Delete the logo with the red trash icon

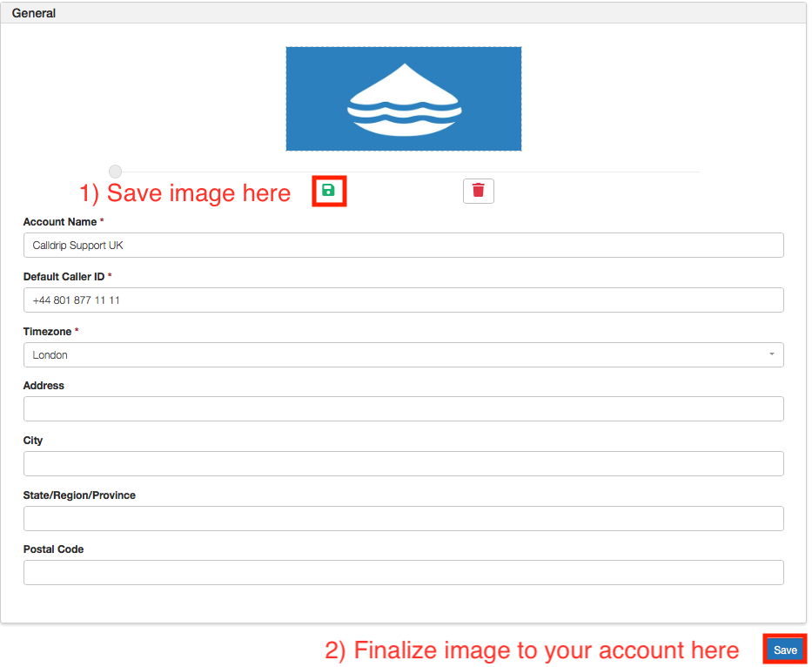[479, 191]
